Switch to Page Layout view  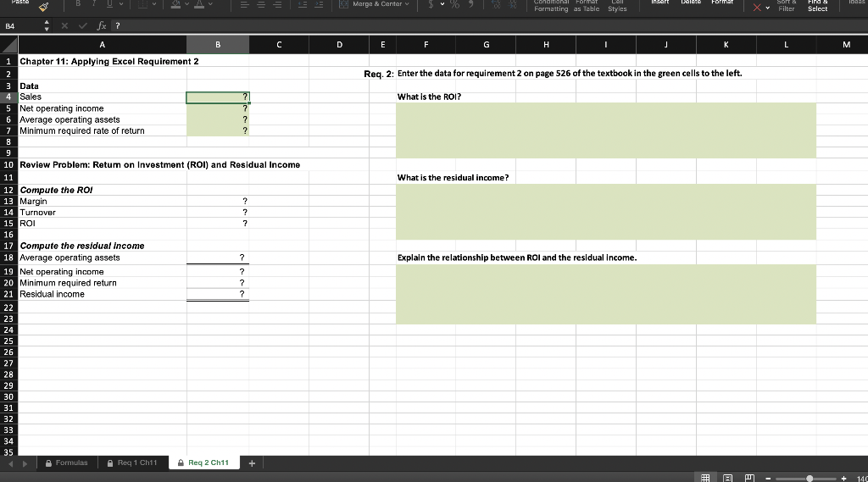coord(728,478)
